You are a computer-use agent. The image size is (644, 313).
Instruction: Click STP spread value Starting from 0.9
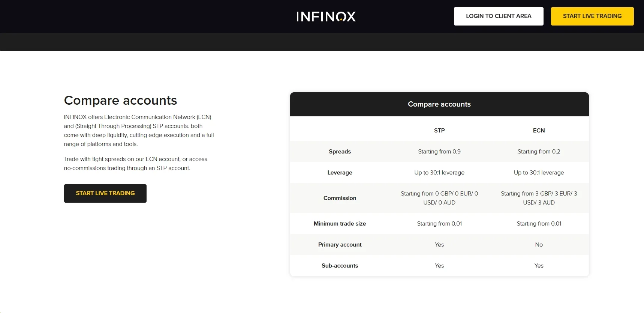click(x=439, y=152)
